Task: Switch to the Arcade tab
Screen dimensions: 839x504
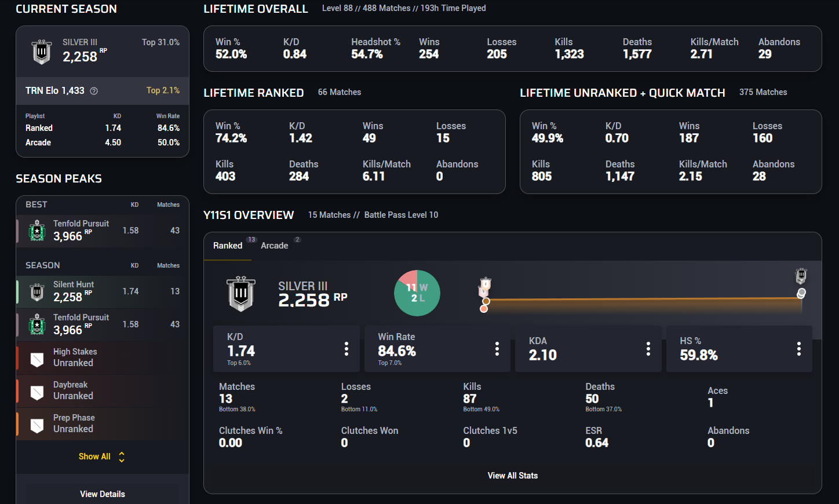Action: coord(275,246)
